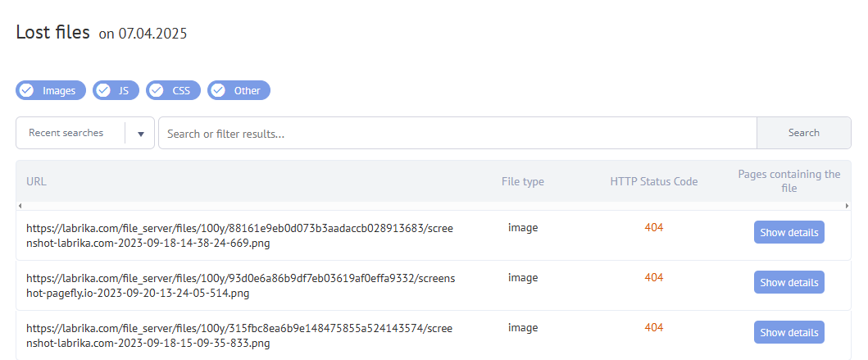This screenshot has width=868, height=360.
Task: Click the pagefly.io screenshot URL row text
Action: [241, 285]
